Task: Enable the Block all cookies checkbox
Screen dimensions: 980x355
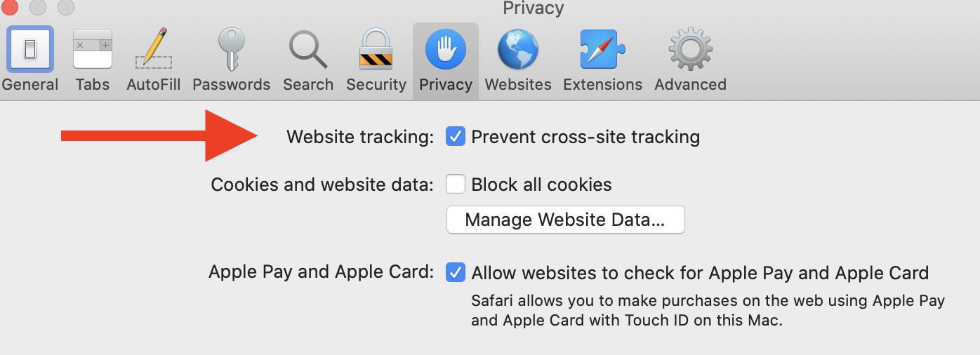Action: [x=456, y=185]
